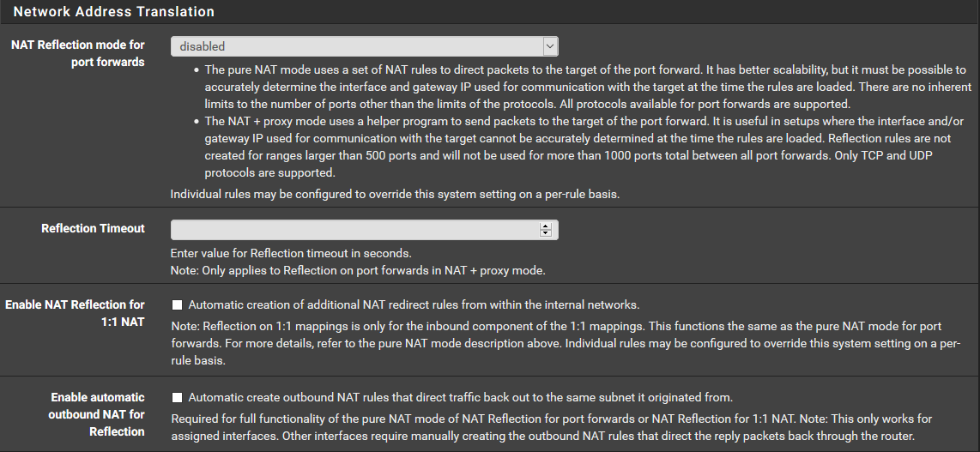Enable NAT Reflection for 1:1 NAT checkbox
The width and height of the screenshot is (980, 452).
(x=177, y=304)
